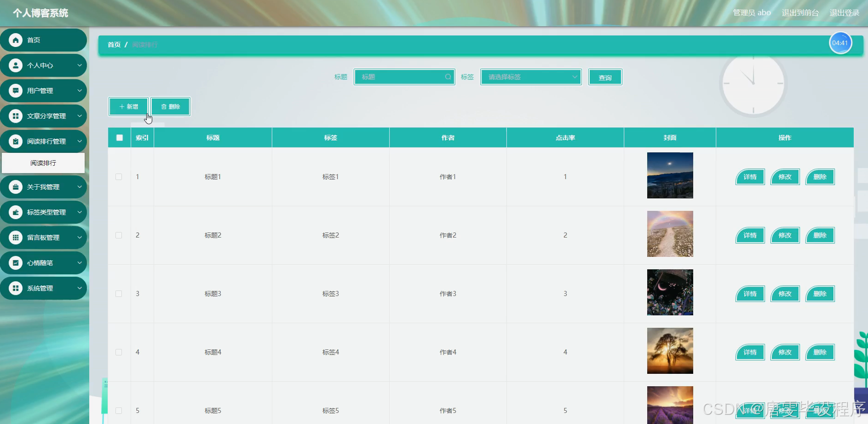Click the 个人博客系统 title
Screen dimensions: 868x424
click(x=40, y=13)
